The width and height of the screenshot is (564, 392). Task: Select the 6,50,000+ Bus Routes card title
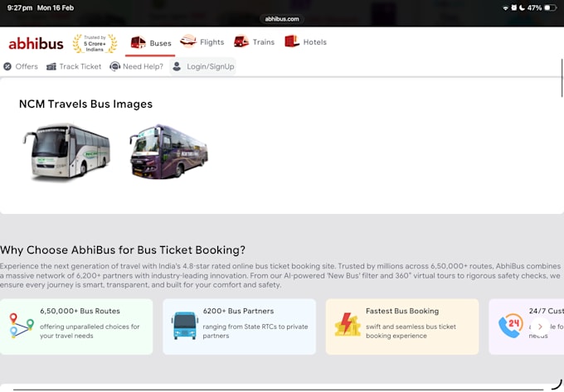coord(80,311)
